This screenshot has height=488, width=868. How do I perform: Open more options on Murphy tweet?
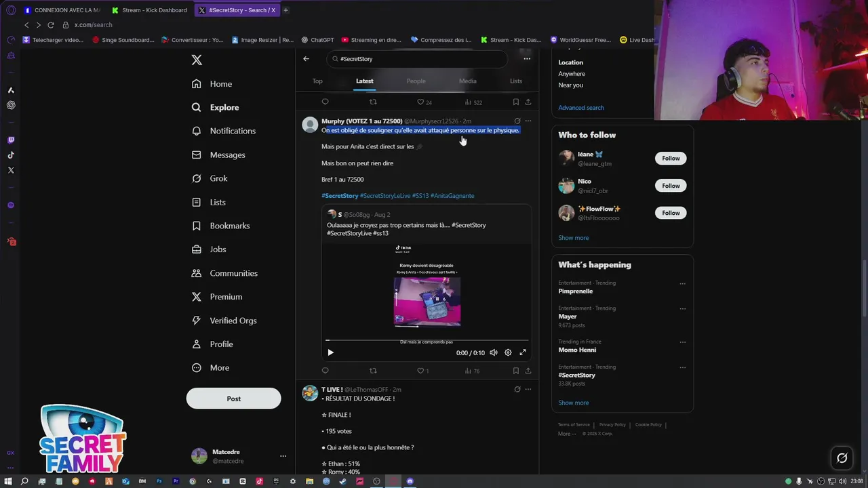pyautogui.click(x=528, y=121)
